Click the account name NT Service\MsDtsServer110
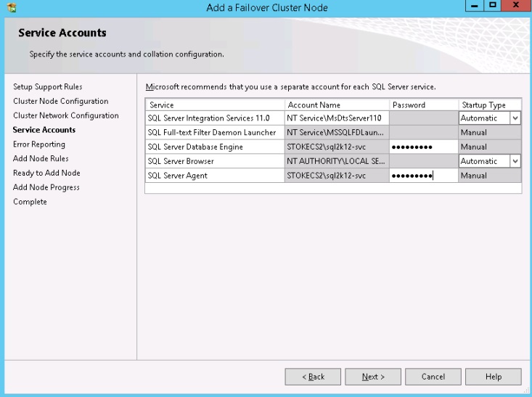532x397 pixels. point(337,118)
